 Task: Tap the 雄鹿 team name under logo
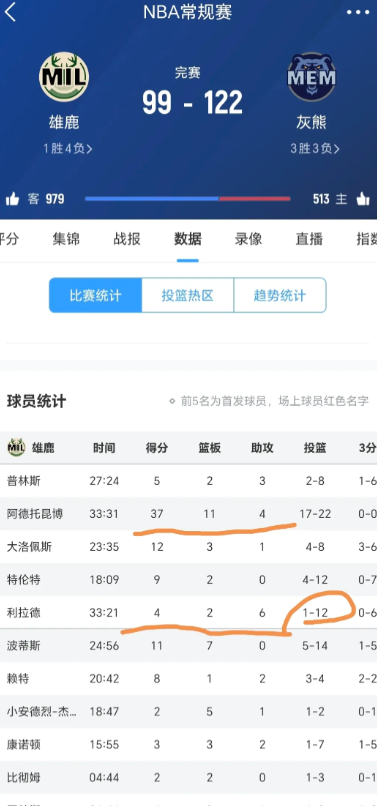pyautogui.click(x=64, y=122)
